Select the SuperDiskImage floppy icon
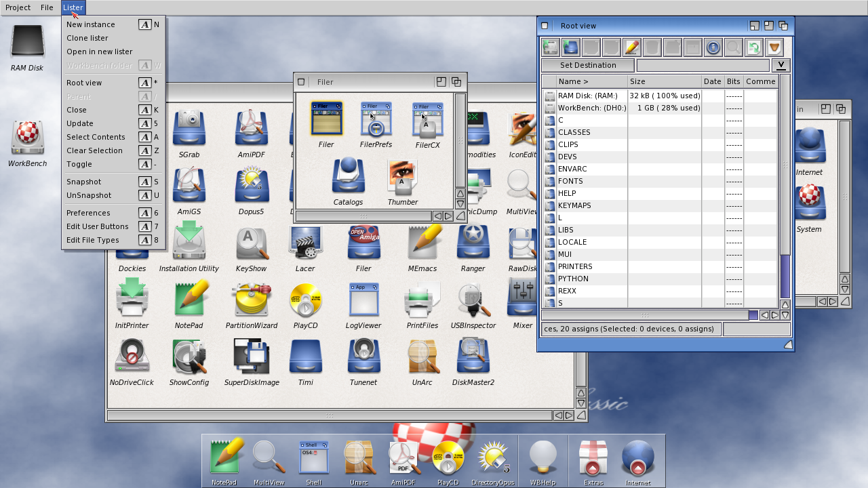The width and height of the screenshot is (868, 488). pyautogui.click(x=252, y=362)
